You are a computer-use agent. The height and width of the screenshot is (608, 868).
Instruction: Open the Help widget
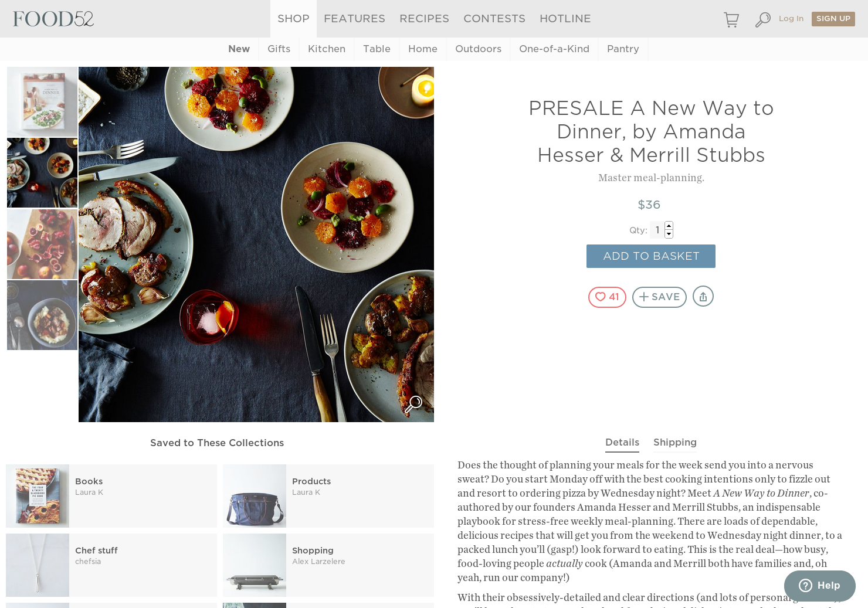pyautogui.click(x=819, y=586)
